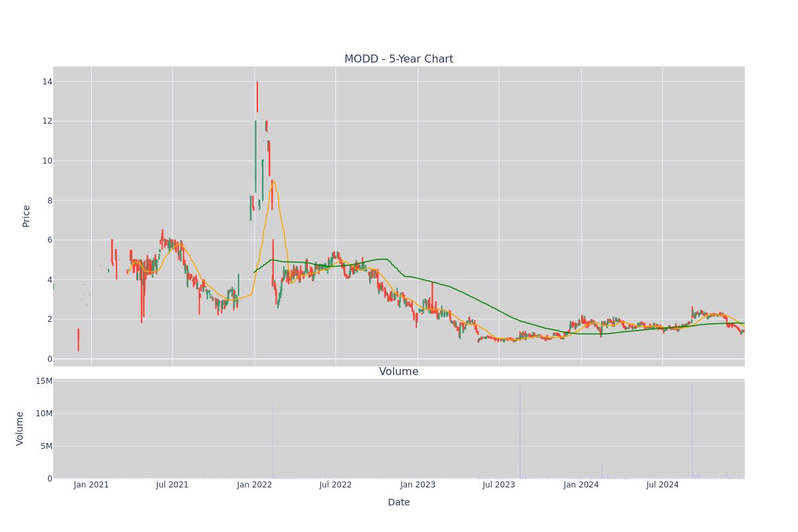
Task: Click the chart title MODD - 5-Year Chart
Action: [x=398, y=59]
